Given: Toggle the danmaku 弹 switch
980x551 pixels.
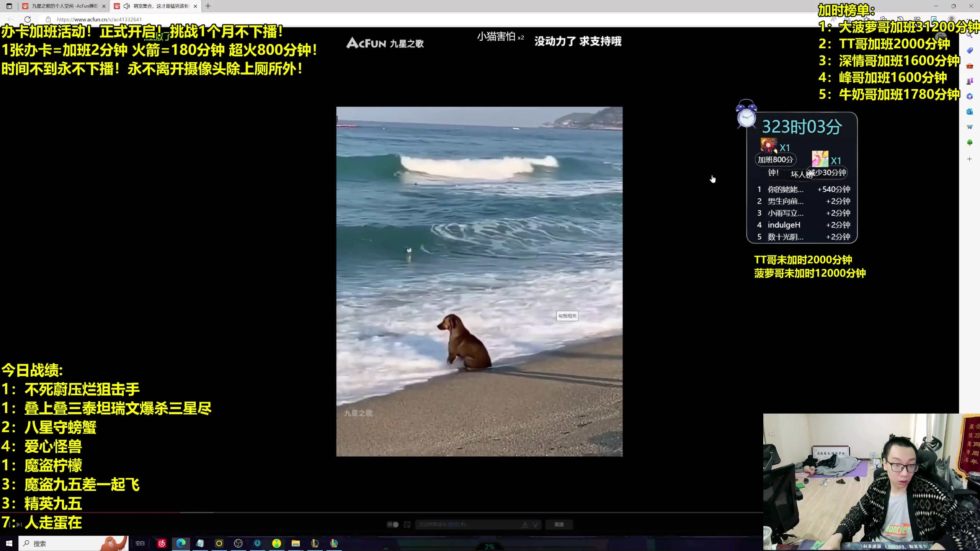Looking at the screenshot, I should (x=393, y=525).
